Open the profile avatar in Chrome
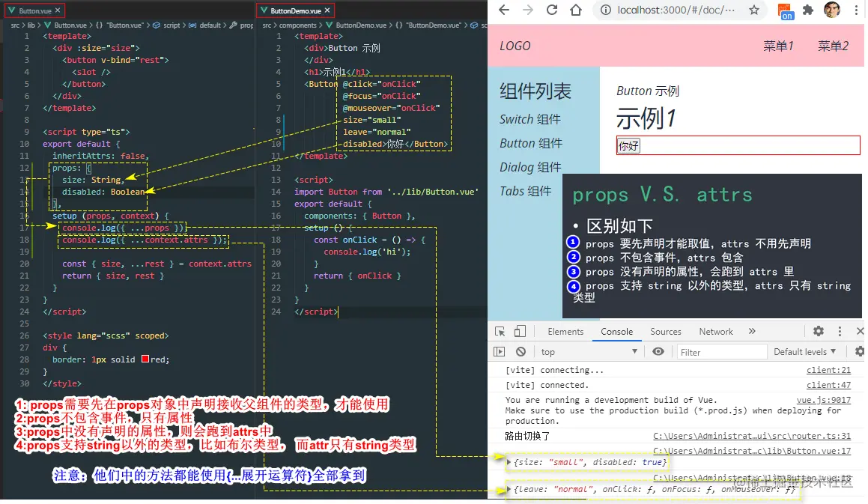The image size is (868, 504). (x=831, y=10)
